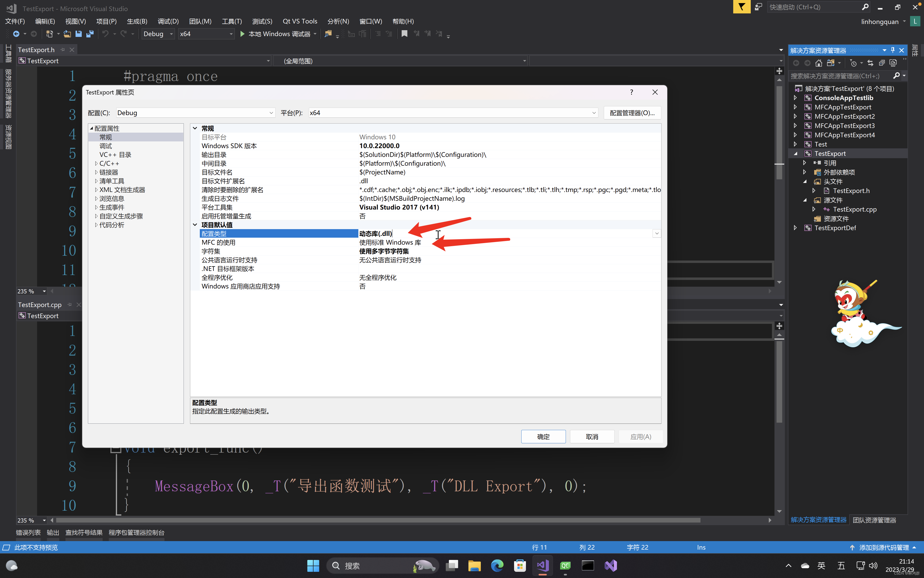Click the open file folder icon
924x578 pixels.
point(67,34)
